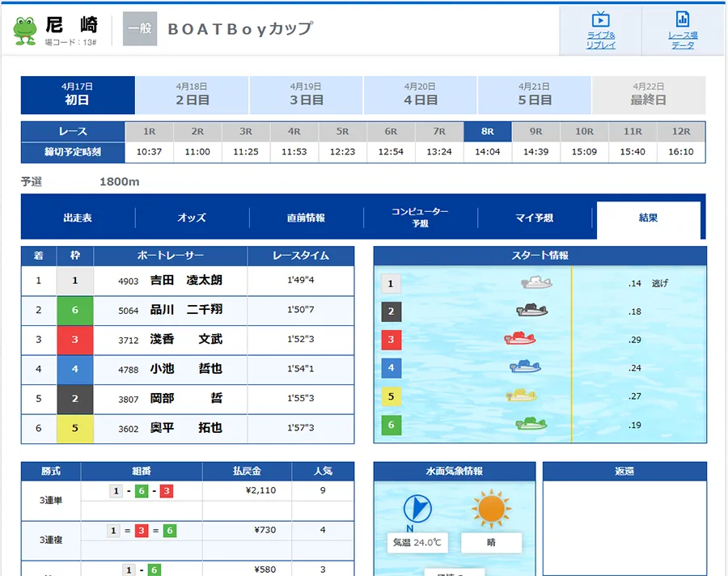Select the 直前情報 tab

(306, 218)
